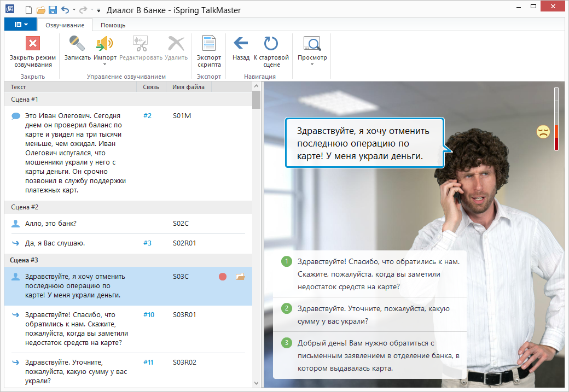This screenshot has height=392, width=569.
Task: Click the reply arrow icon beside Да, я Вас слушаю
Action: coord(16,243)
